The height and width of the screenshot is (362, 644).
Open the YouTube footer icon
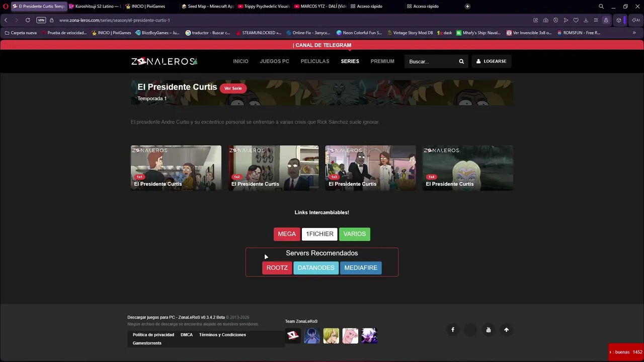[489, 330]
